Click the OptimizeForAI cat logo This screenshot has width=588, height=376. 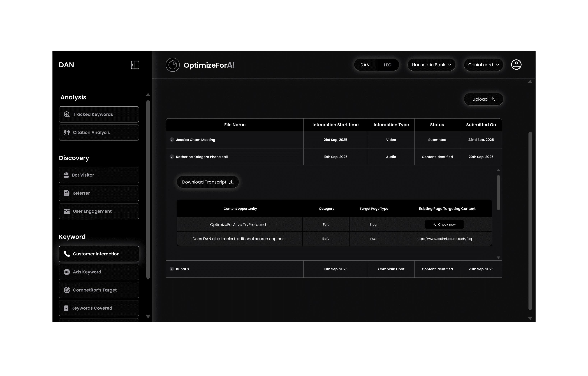[x=173, y=65]
